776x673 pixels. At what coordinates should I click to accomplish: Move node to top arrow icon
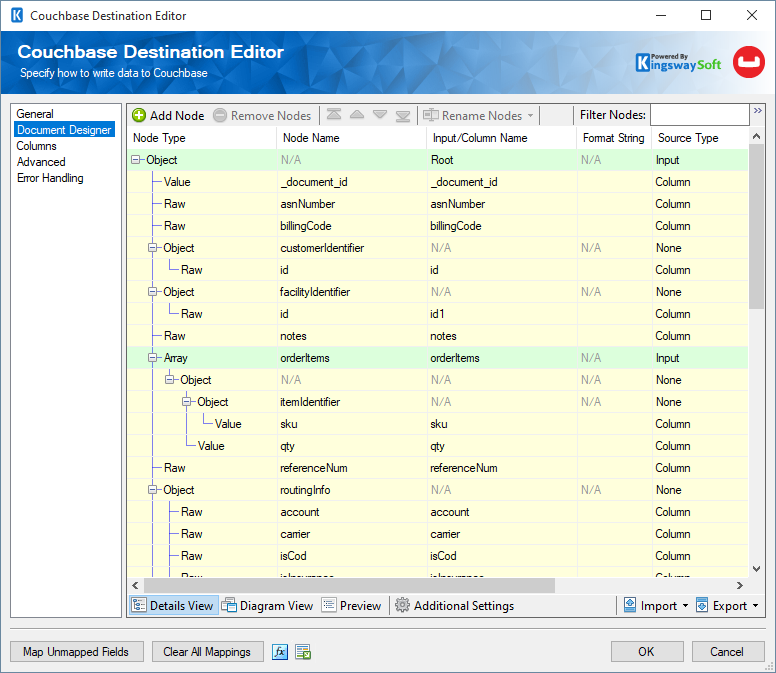tap(334, 115)
